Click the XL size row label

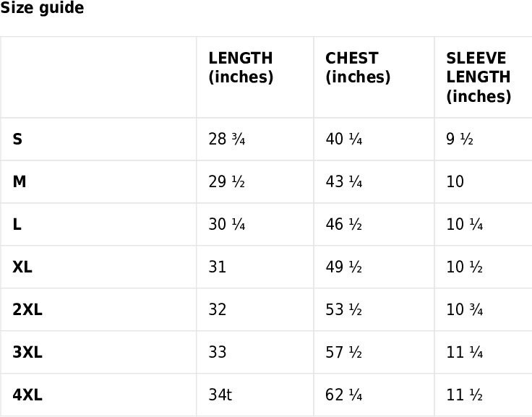coord(22,267)
